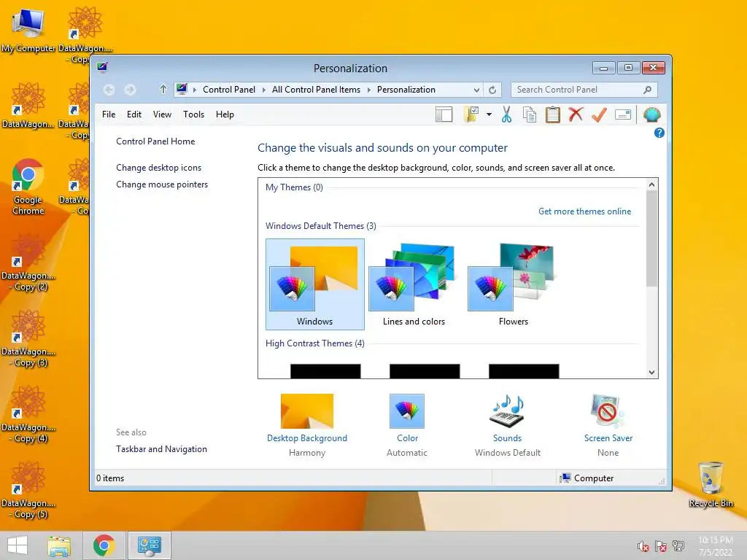Click the Rename toolbar icon
The image size is (747, 560).
pyautogui.click(x=623, y=114)
